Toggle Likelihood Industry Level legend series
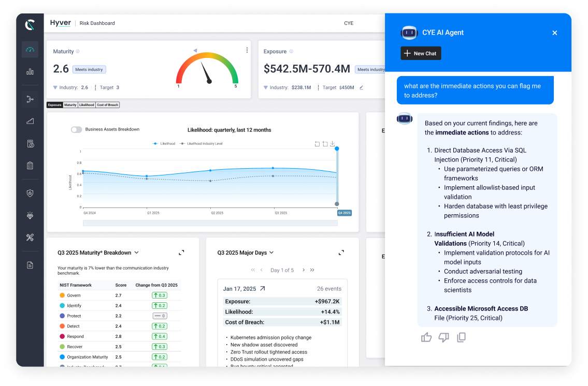Image resolution: width=588 pixels, height=386 pixels. click(x=201, y=143)
